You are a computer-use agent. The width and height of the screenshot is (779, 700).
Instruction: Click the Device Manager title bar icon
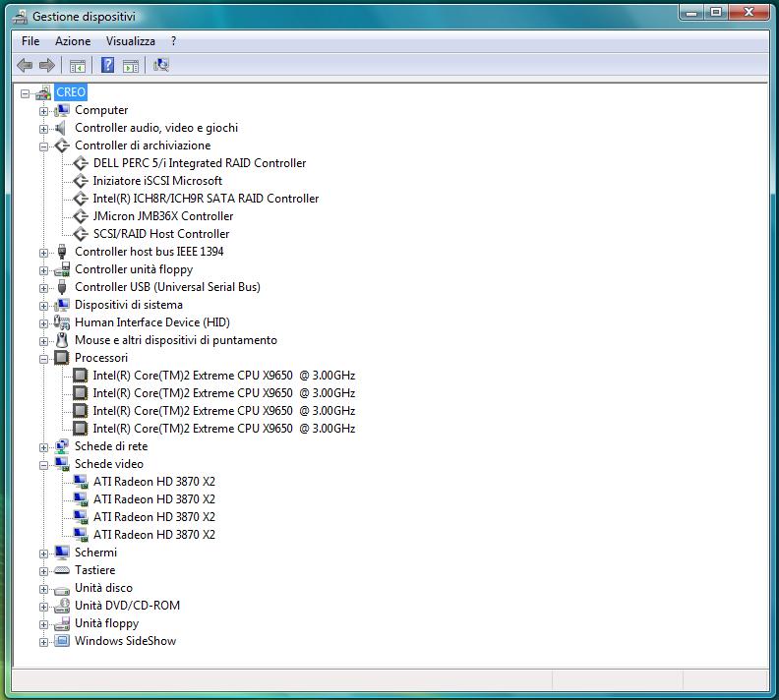click(20, 17)
